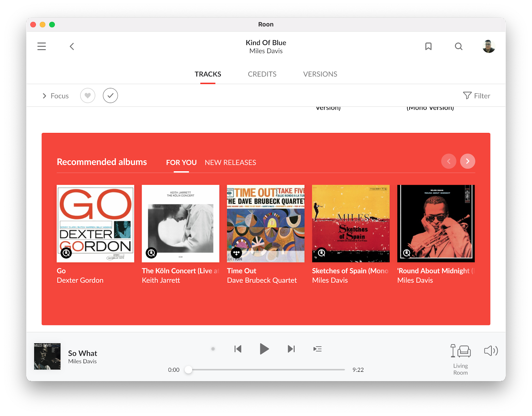The image size is (532, 416).
Task: Open the Dave Brubeck Quartet artist link
Action: [x=262, y=280]
